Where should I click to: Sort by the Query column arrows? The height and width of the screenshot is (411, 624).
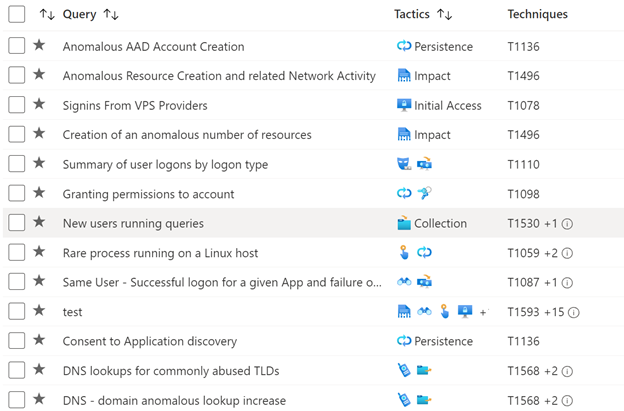[x=111, y=15]
